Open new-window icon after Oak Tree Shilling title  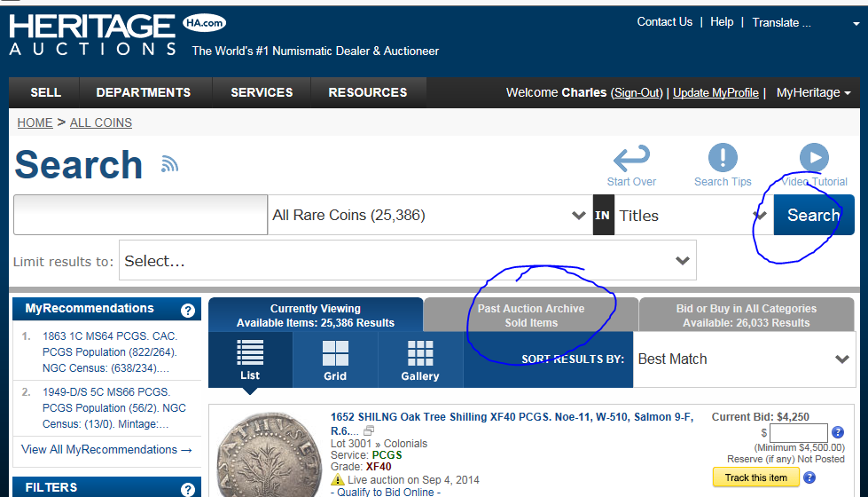[x=369, y=430]
